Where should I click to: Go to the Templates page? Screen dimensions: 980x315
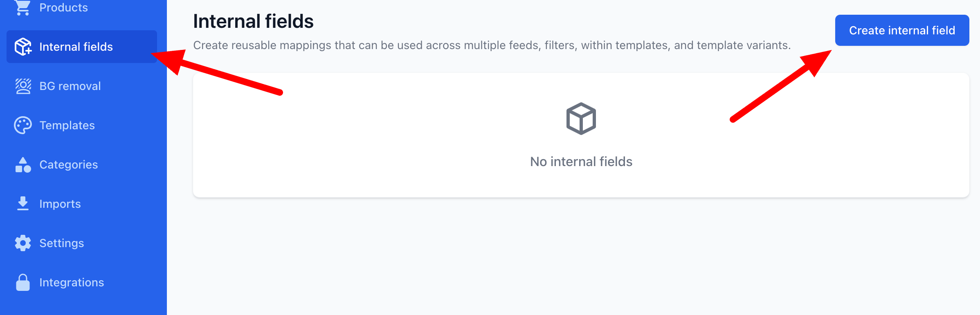(67, 125)
